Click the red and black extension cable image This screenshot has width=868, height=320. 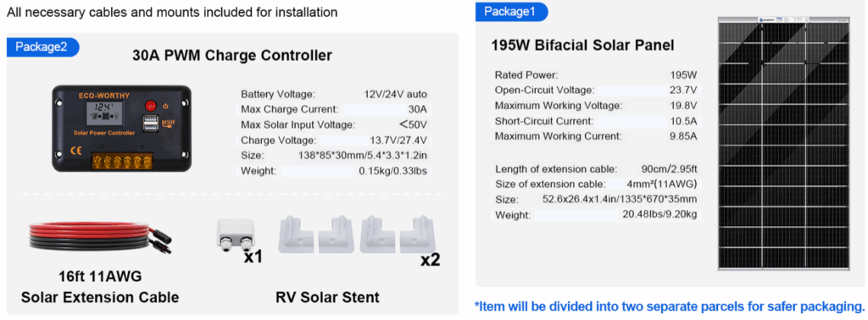pyautogui.click(x=100, y=236)
